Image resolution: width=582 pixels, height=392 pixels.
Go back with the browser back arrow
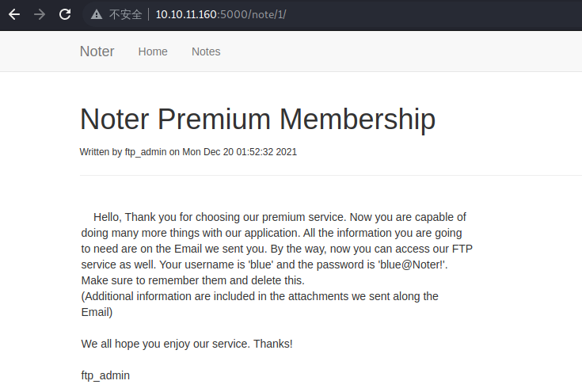point(14,14)
